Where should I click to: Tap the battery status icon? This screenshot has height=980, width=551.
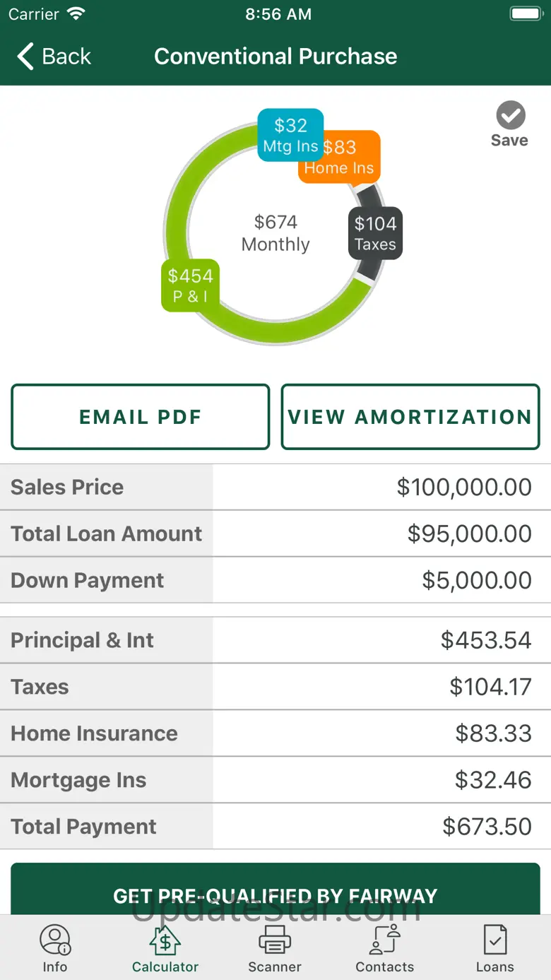click(x=526, y=14)
